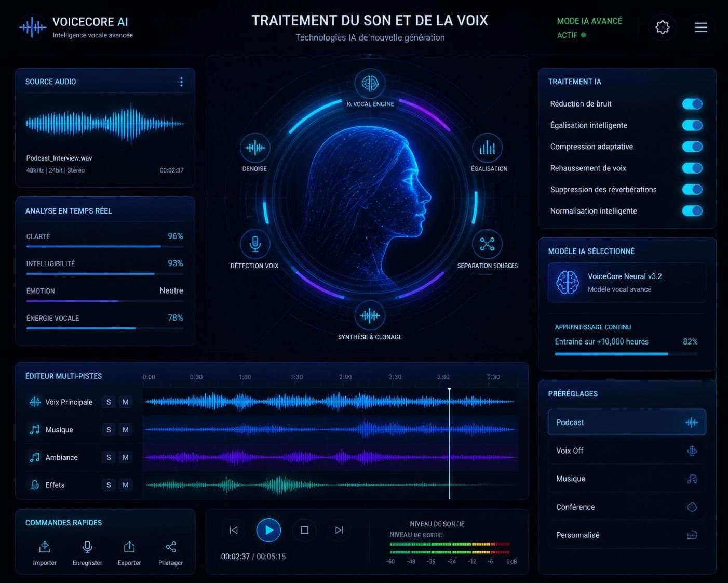
Task: Click the output level meter
Action: tap(450, 548)
